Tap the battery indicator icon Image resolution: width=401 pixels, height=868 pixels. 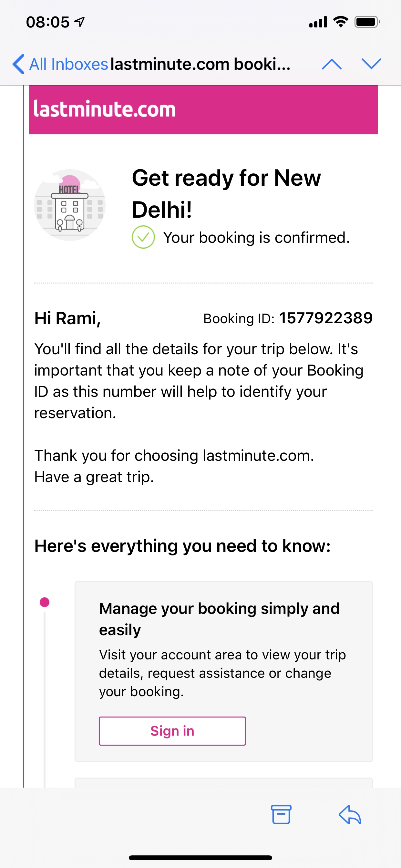[367, 22]
